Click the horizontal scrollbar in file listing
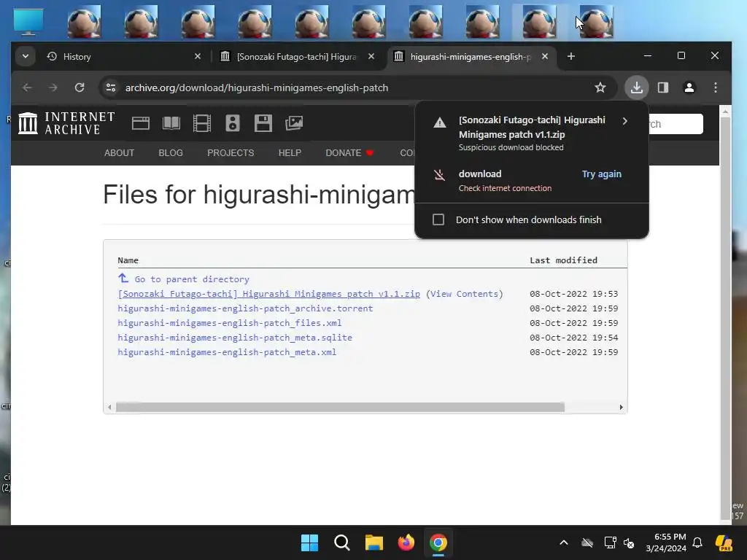This screenshot has width=747, height=560. pos(340,407)
